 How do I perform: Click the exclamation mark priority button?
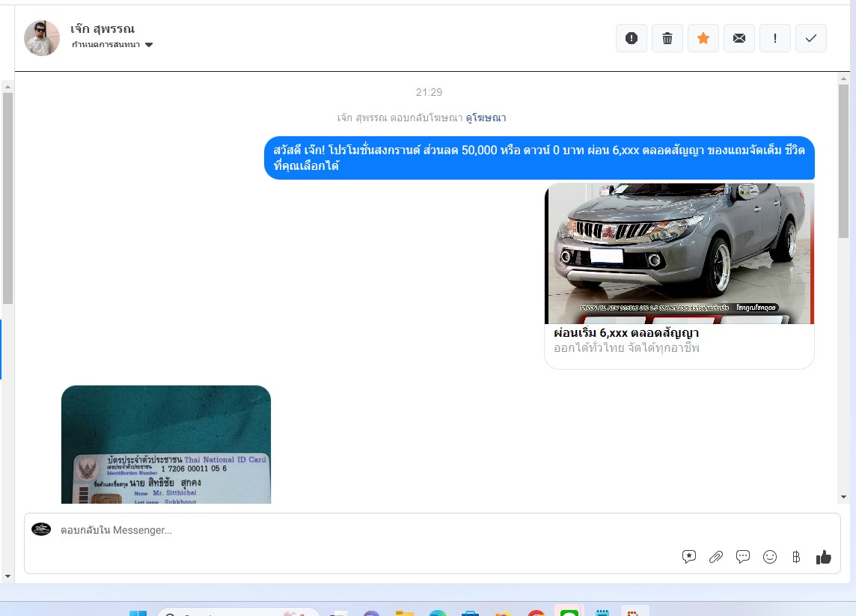[774, 38]
